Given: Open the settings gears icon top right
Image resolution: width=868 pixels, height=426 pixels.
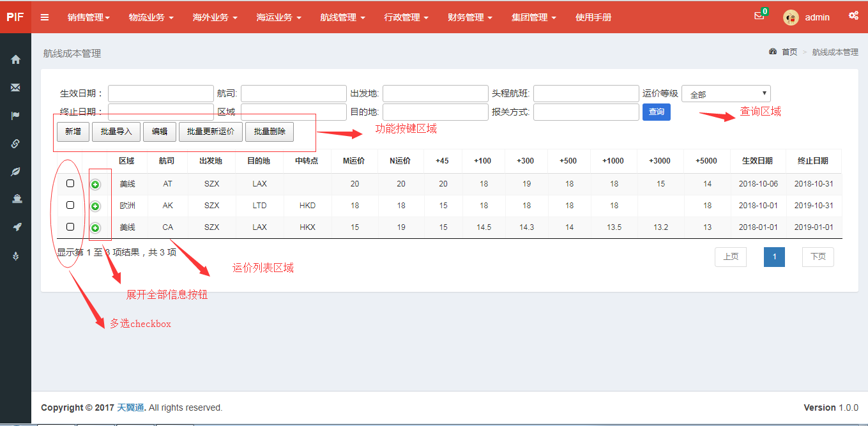Looking at the screenshot, I should pos(853,16).
